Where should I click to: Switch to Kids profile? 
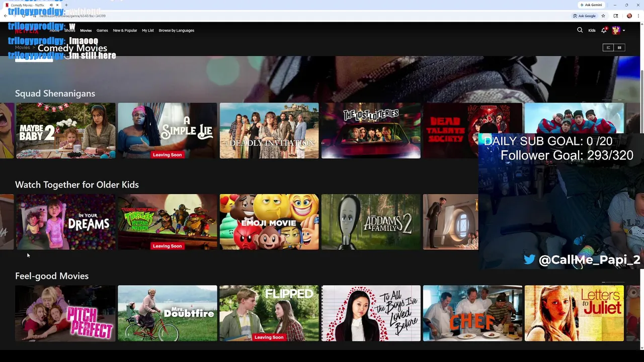click(x=592, y=31)
